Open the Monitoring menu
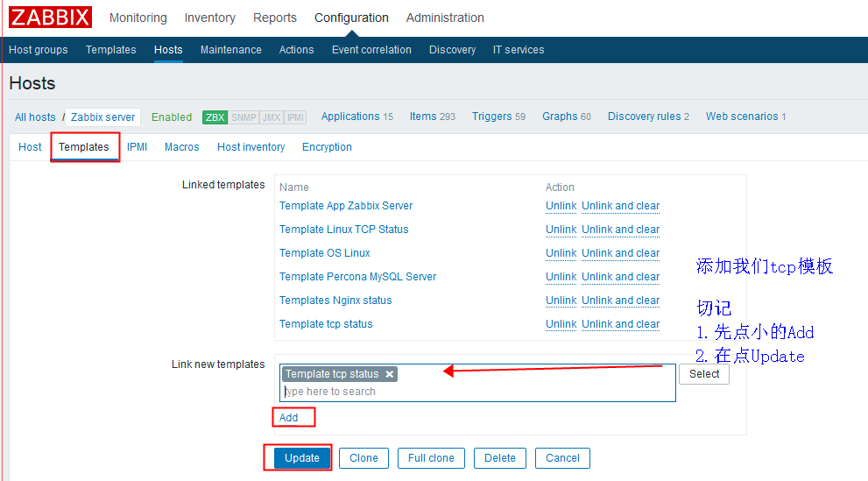Screen dimensions: 868x481 coord(138,18)
